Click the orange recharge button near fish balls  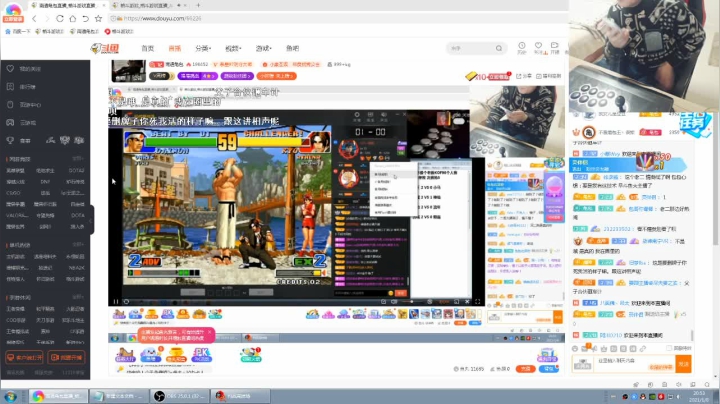click(x=525, y=369)
